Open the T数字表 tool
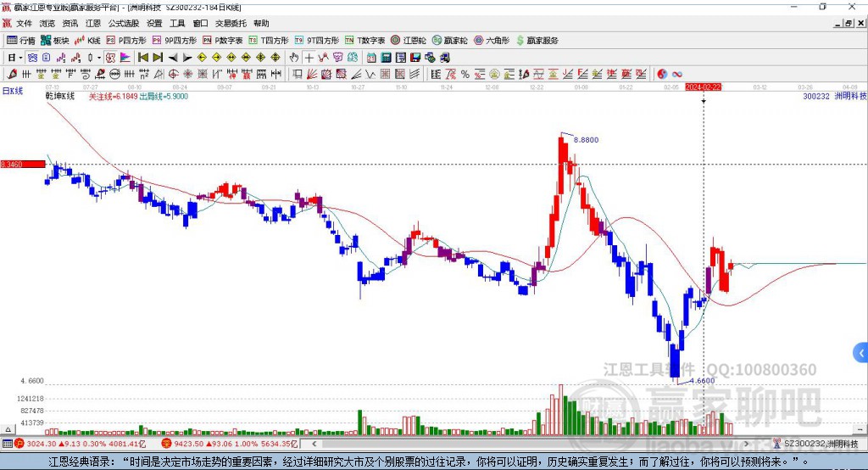The image size is (868, 470). 364,41
